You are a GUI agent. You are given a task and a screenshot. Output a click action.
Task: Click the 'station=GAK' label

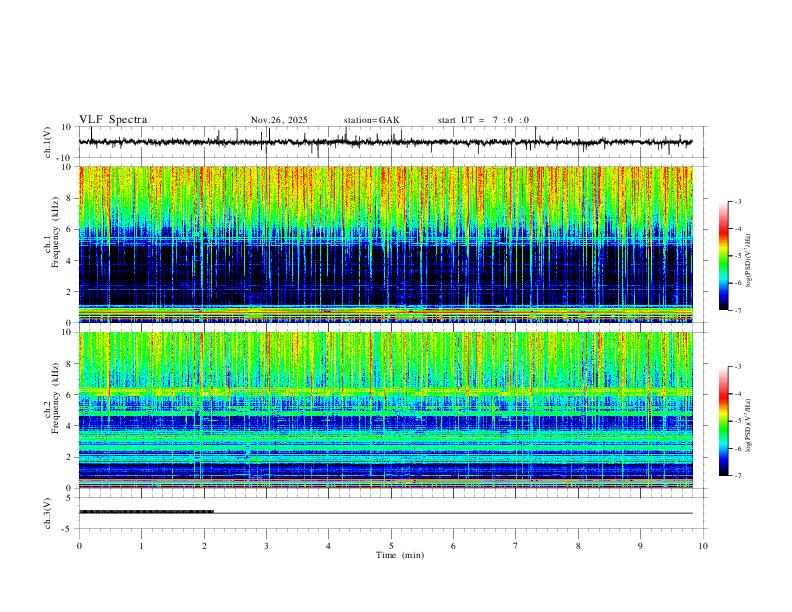click(x=371, y=120)
